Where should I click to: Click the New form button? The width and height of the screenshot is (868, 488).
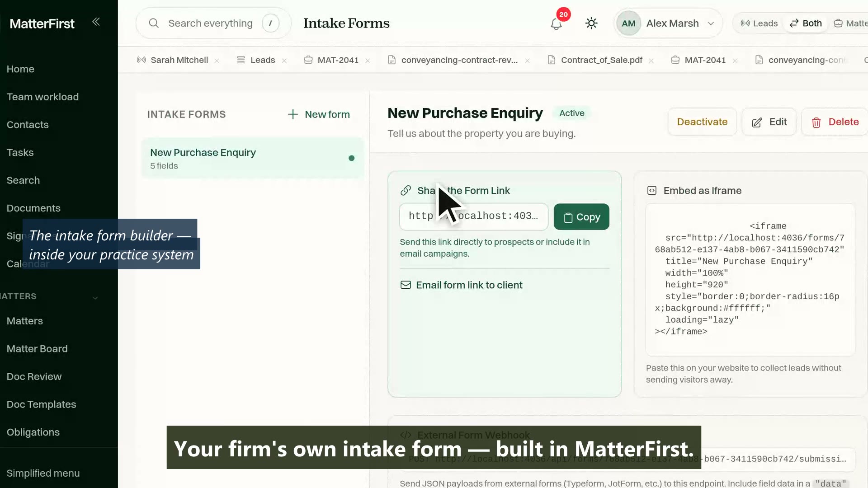319,114
